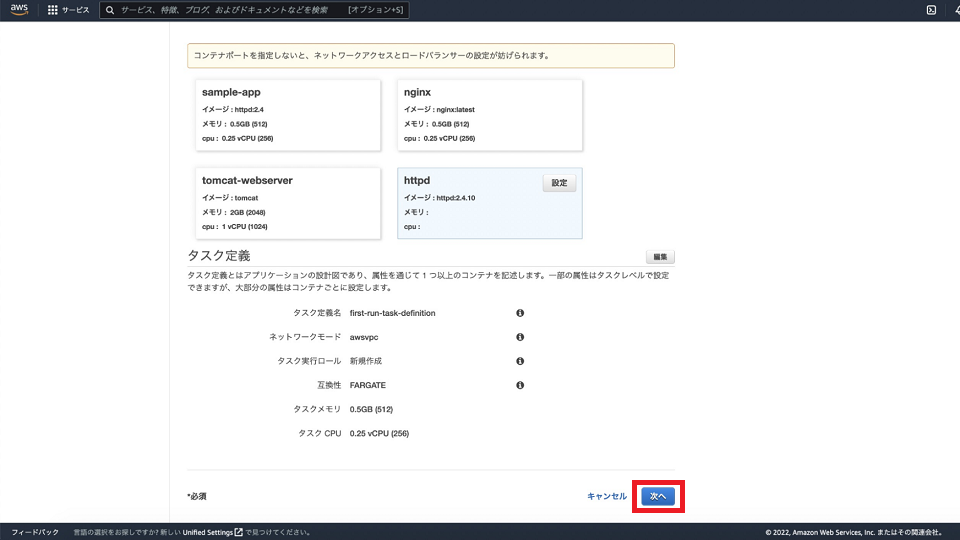Viewport: 960px width, 540px height.
Task: Click the FARGATE compatibility value
Action: click(x=367, y=385)
